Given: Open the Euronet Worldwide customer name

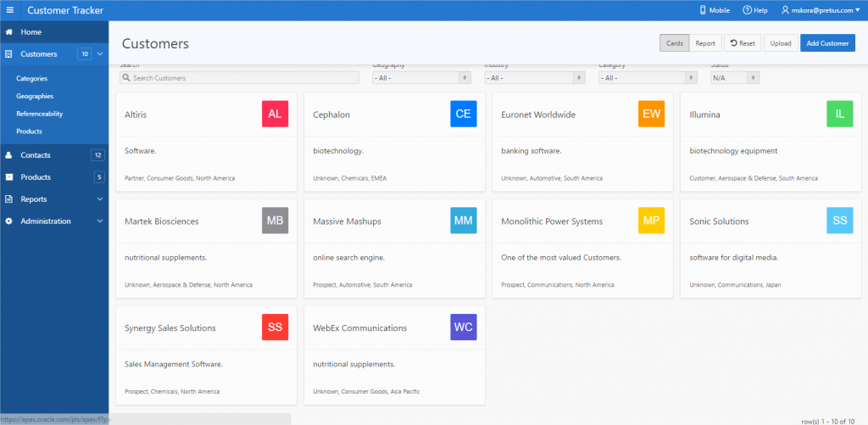Looking at the screenshot, I should click(x=538, y=115).
